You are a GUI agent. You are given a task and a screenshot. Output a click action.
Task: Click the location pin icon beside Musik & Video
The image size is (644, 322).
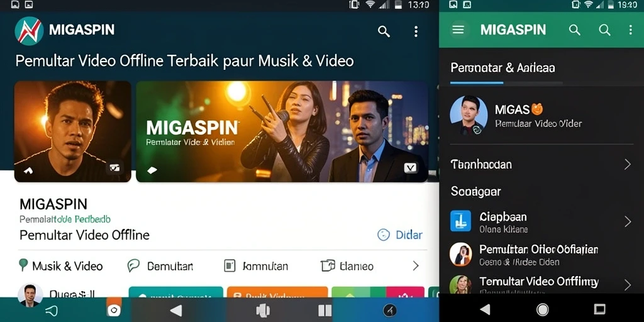(23, 265)
